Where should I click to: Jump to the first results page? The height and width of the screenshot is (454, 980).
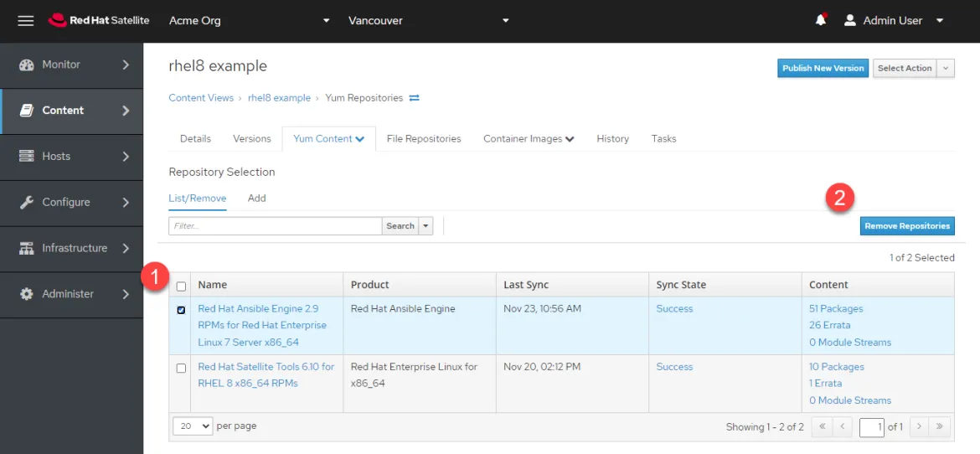[822, 426]
